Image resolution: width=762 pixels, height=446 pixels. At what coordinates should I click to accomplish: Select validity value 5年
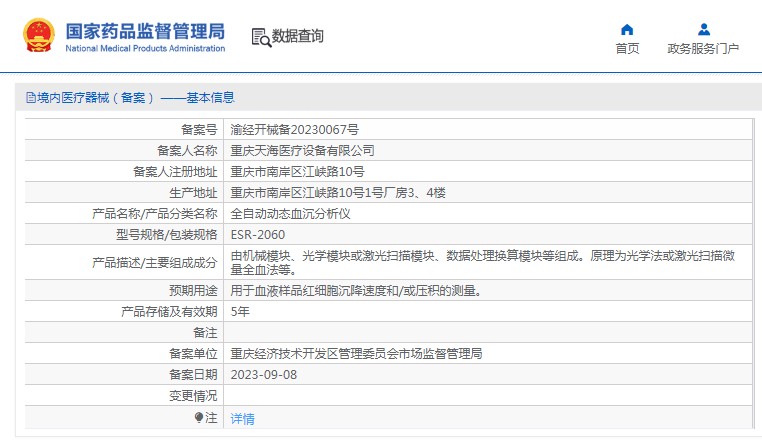click(240, 311)
